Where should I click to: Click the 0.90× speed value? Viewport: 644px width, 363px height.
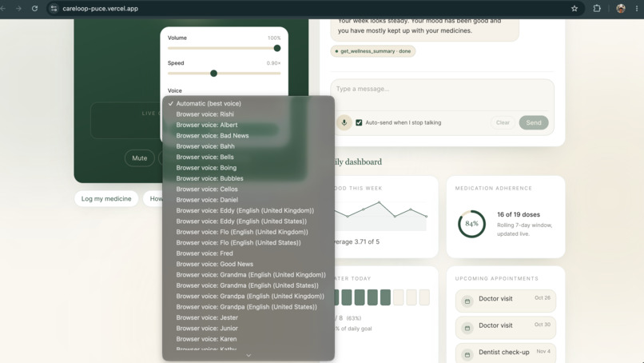273,63
